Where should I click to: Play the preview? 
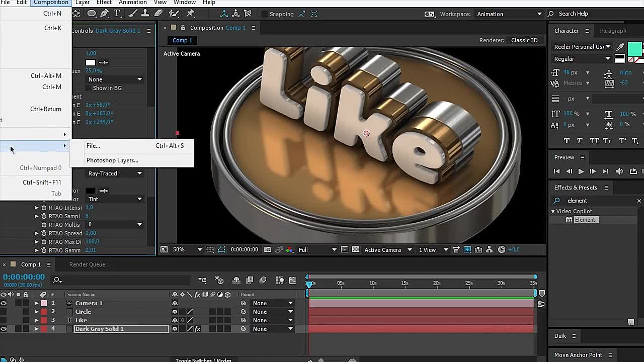tap(581, 171)
